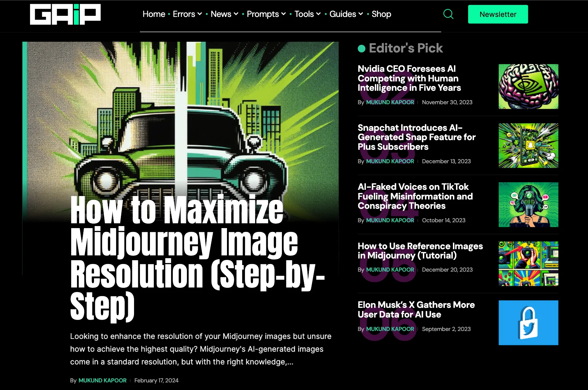Open the Snapchat phone thumbnail image
The image size is (588, 390).
point(528,146)
